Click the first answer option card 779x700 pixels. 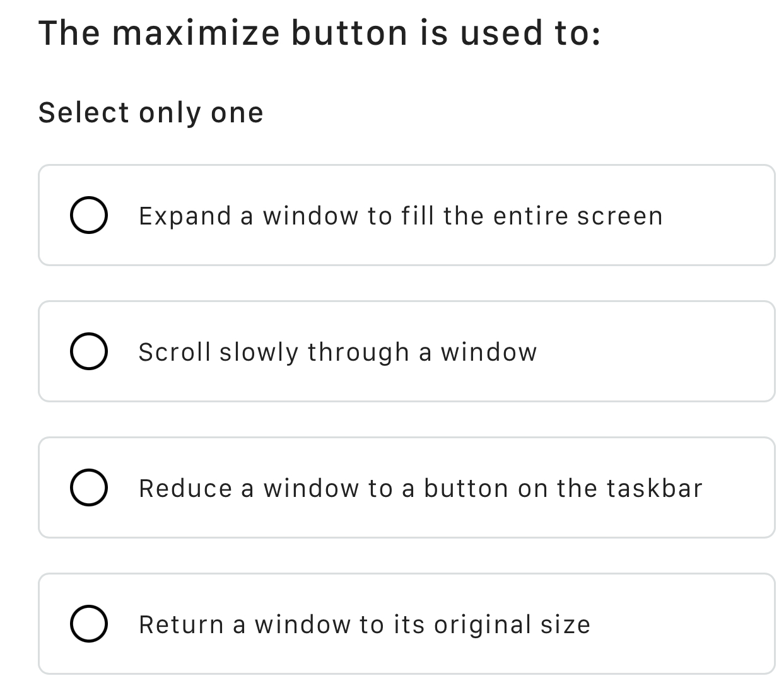click(x=407, y=215)
